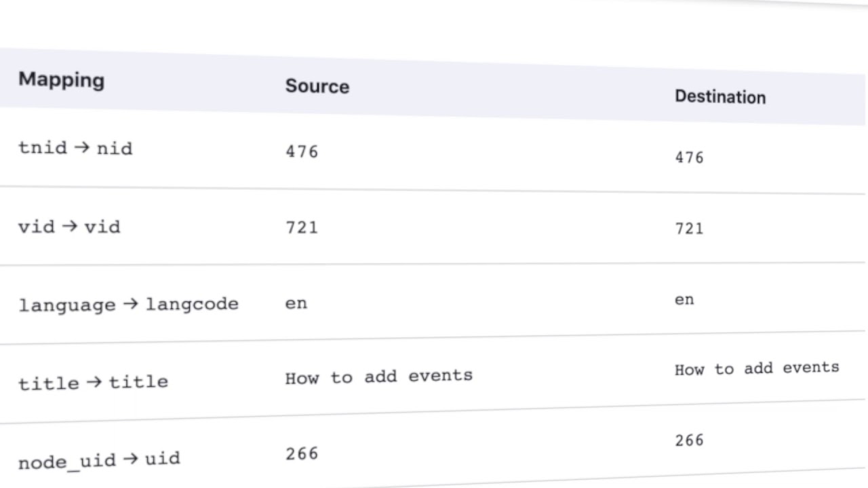The image size is (868, 488).
Task: Select the 'node_uid → uid' mapping cell
Action: coord(99,460)
